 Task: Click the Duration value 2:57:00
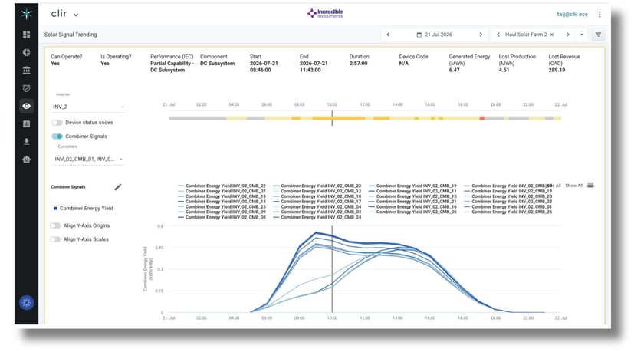(358, 64)
